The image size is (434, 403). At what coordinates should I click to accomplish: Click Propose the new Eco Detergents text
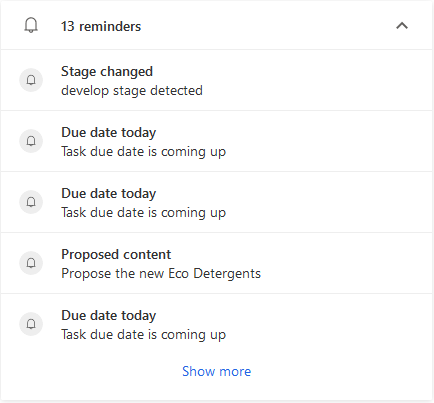pos(161,273)
